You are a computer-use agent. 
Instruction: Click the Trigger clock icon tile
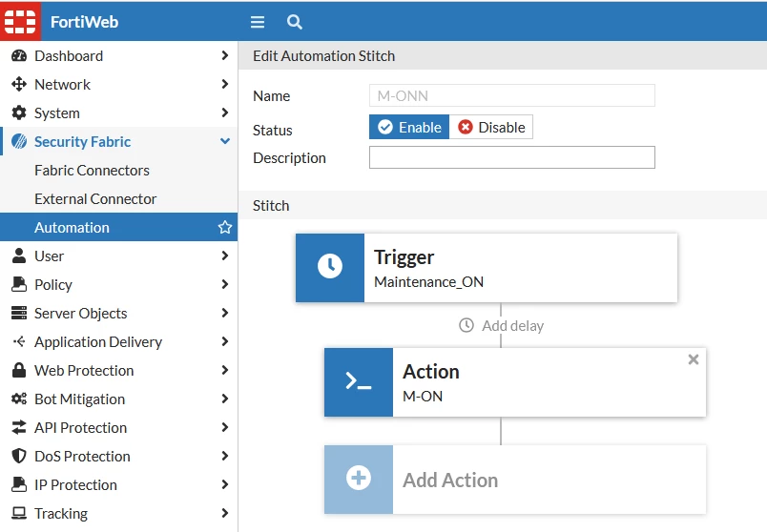pos(330,268)
